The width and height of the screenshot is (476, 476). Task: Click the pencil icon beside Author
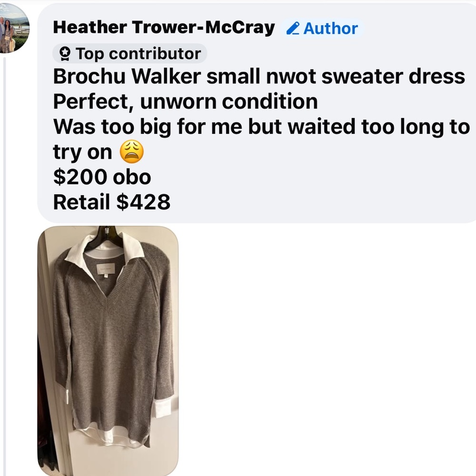[293, 28]
